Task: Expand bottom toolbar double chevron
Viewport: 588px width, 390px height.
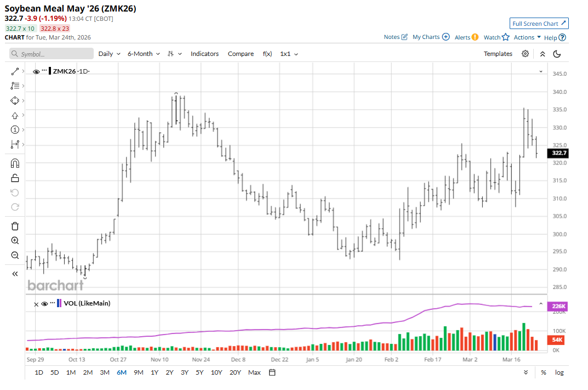Action: click(526, 372)
